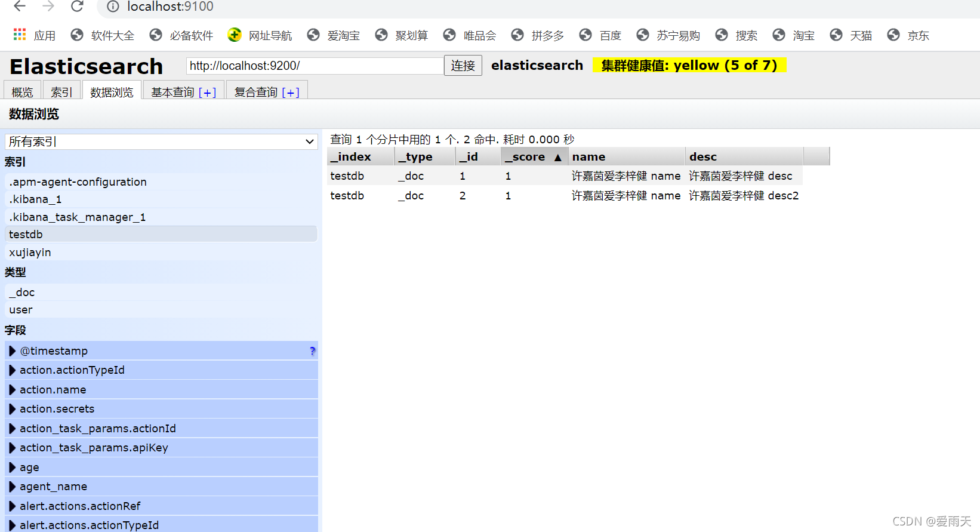Switch to the 概览 tab
The image size is (980, 532).
click(x=23, y=91)
